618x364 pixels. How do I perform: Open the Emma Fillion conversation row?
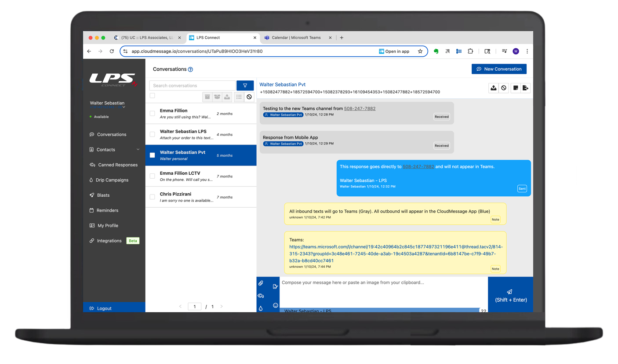201,114
